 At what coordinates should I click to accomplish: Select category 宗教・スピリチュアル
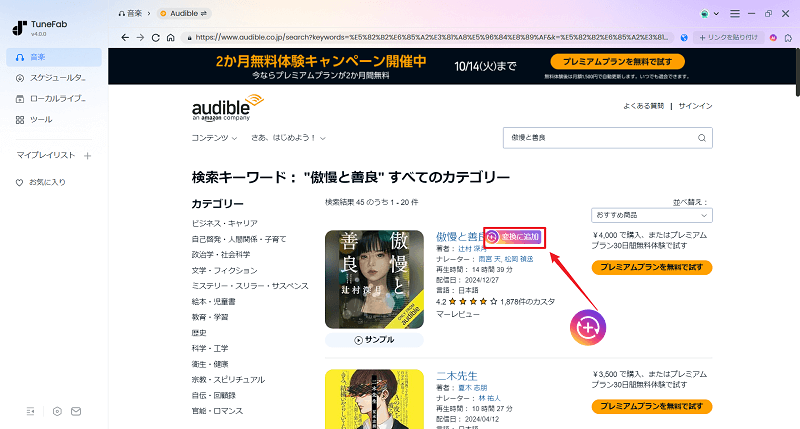pyautogui.click(x=228, y=380)
